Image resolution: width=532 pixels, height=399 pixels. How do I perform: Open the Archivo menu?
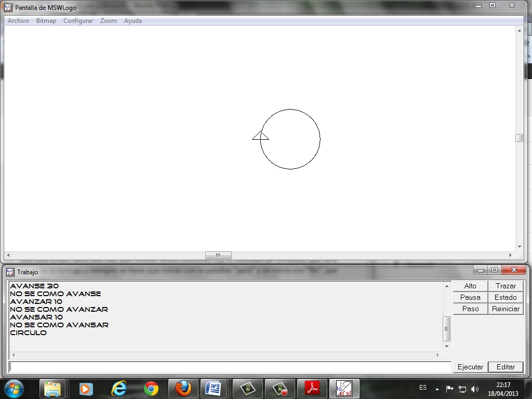point(18,21)
